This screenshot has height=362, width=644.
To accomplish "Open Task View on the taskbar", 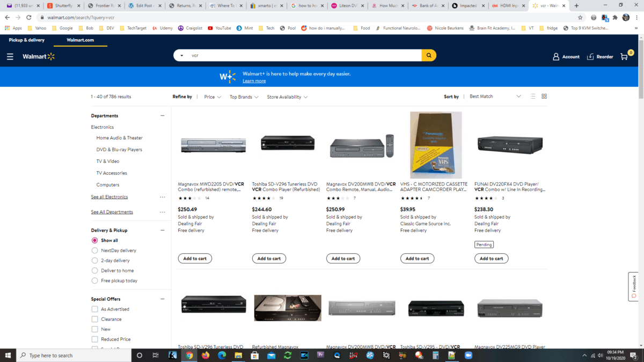I will [x=156, y=355].
